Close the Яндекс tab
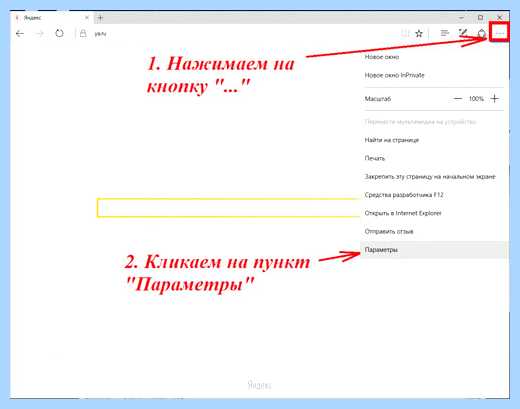This screenshot has width=520, height=409. 87,18
